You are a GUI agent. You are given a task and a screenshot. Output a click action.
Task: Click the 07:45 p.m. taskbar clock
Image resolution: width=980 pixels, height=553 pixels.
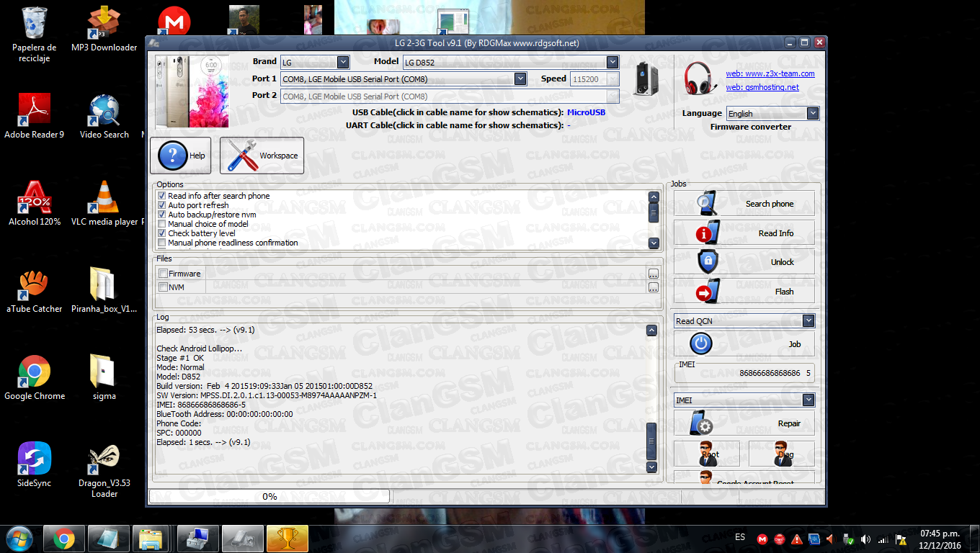pyautogui.click(x=940, y=539)
